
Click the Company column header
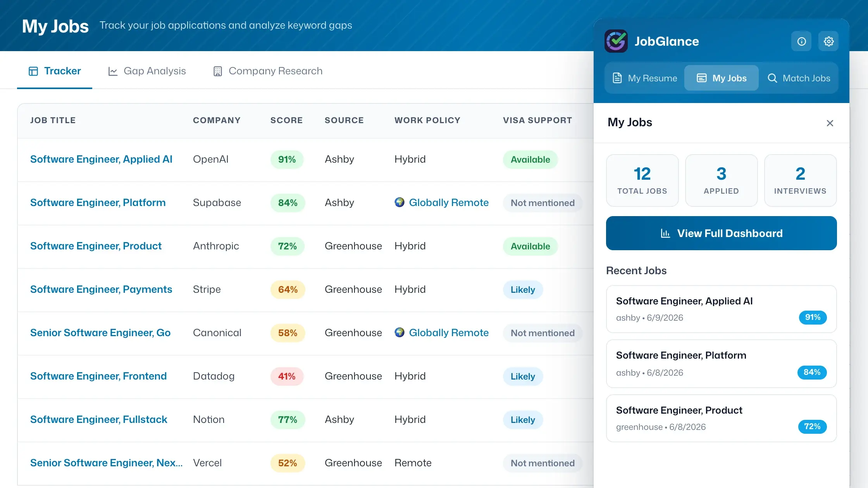(x=217, y=120)
